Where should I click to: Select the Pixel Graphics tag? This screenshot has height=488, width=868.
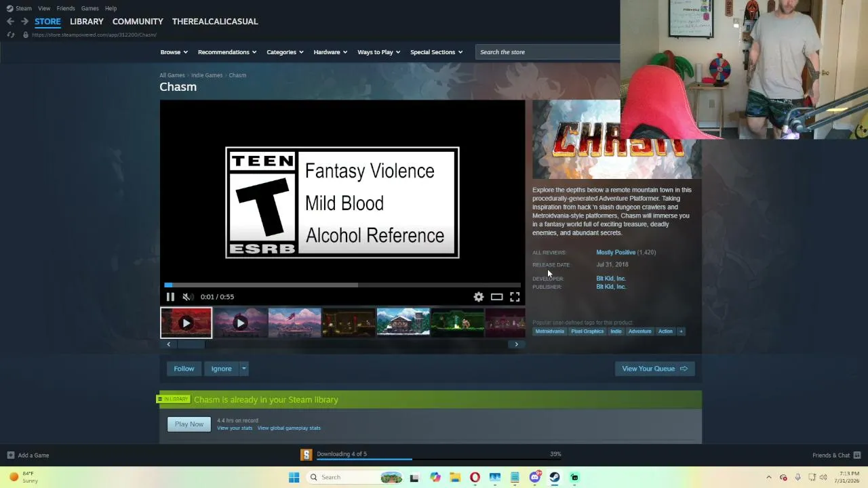(587, 331)
